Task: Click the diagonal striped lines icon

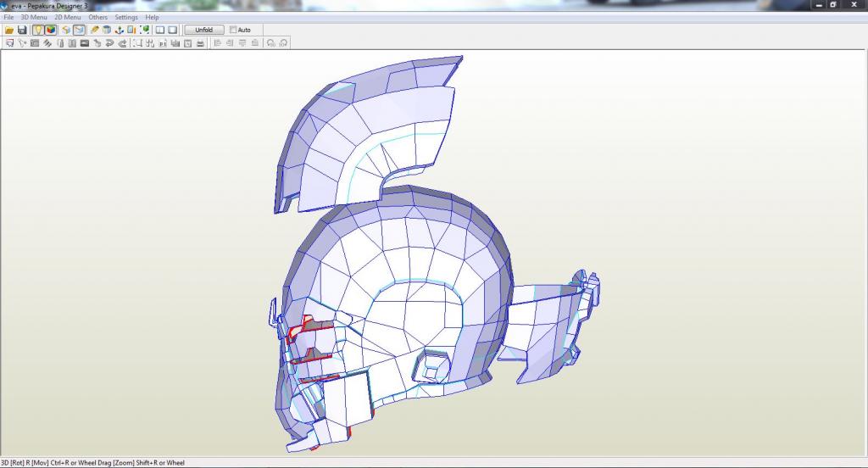Action: 47,42
